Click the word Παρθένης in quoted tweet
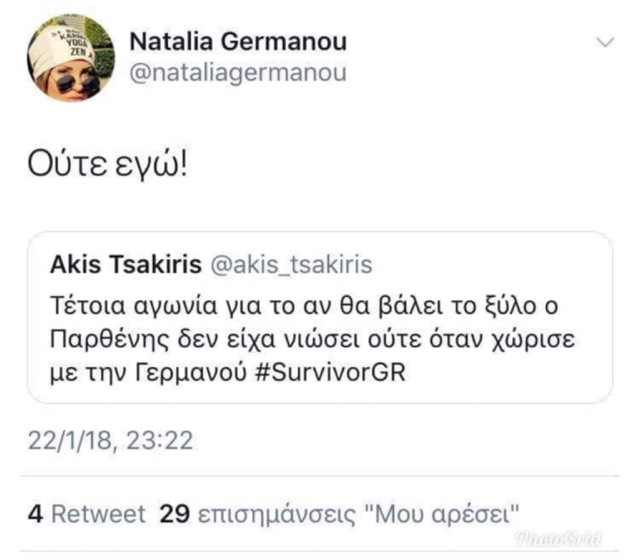The image size is (640, 560). (109, 340)
